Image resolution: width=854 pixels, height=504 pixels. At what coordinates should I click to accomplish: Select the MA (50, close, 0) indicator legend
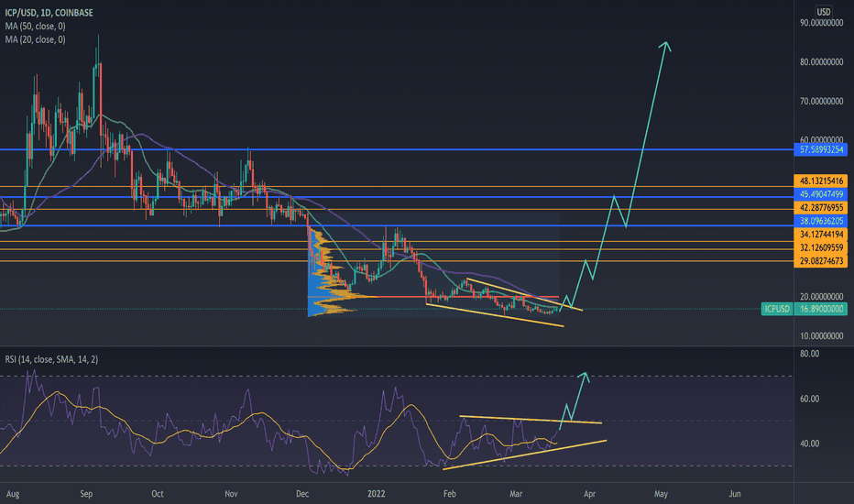(x=36, y=26)
